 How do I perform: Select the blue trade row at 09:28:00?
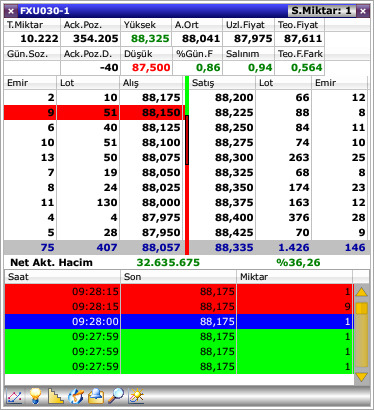tap(179, 321)
